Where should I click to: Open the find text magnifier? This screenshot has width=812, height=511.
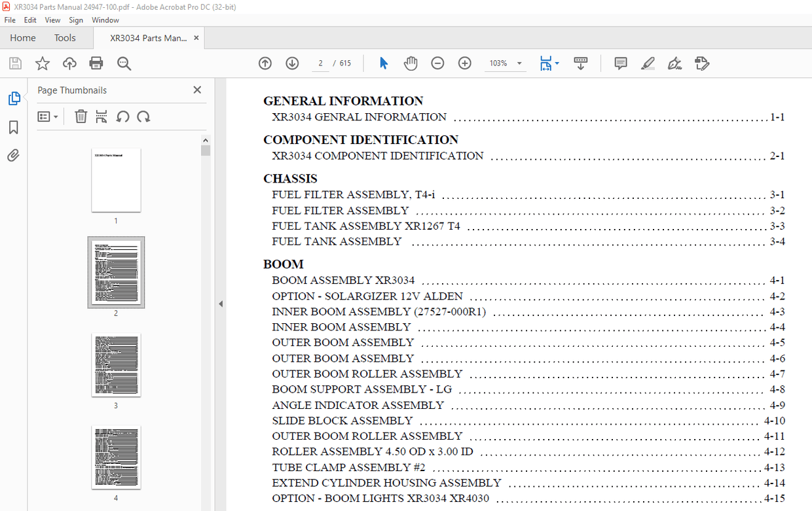tap(124, 63)
